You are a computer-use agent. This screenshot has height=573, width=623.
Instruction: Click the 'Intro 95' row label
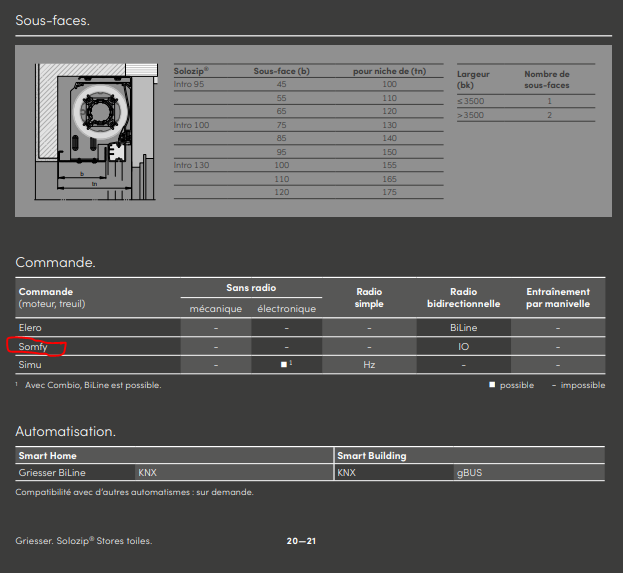pos(189,85)
